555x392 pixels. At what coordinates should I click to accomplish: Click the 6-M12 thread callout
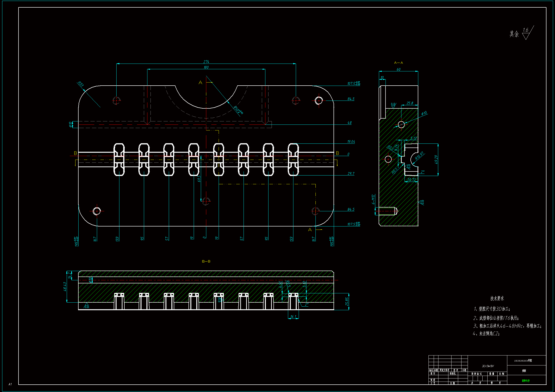pos(373,199)
